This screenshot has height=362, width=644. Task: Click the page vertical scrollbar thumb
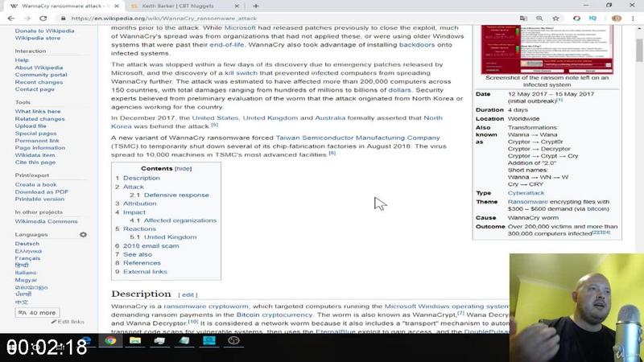pyautogui.click(x=639, y=50)
